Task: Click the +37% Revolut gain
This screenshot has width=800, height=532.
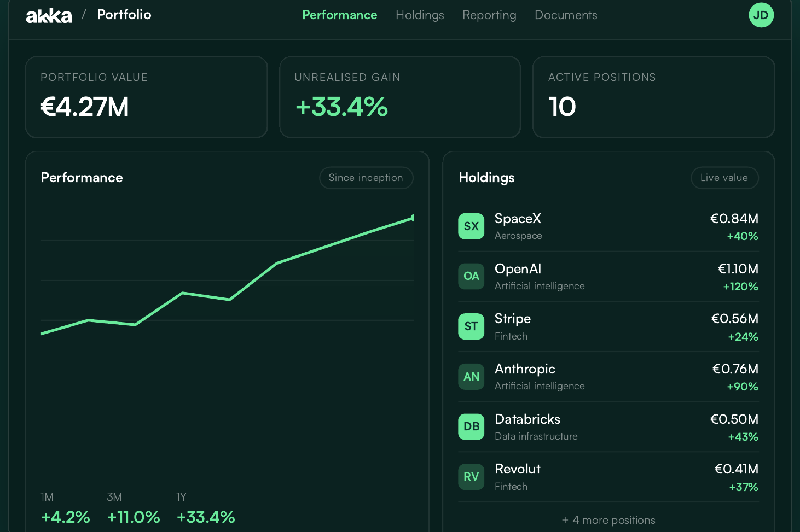Action: pos(744,487)
